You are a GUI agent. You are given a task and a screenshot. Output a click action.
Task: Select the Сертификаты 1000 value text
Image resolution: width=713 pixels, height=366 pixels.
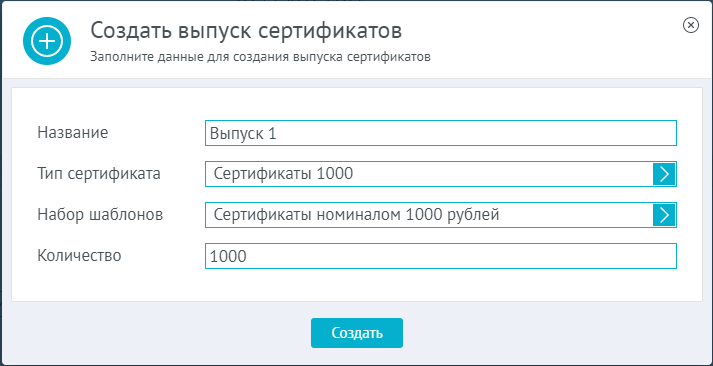[x=283, y=174]
